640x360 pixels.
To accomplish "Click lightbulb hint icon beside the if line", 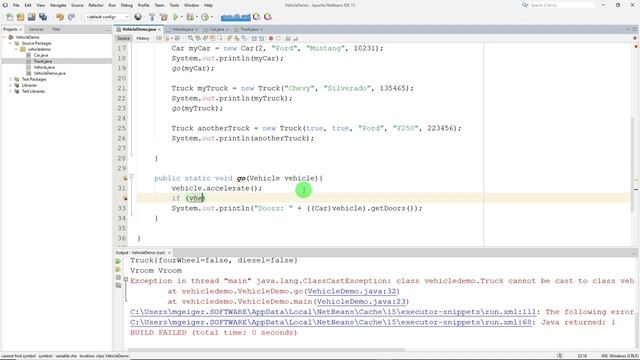I will pos(125,198).
